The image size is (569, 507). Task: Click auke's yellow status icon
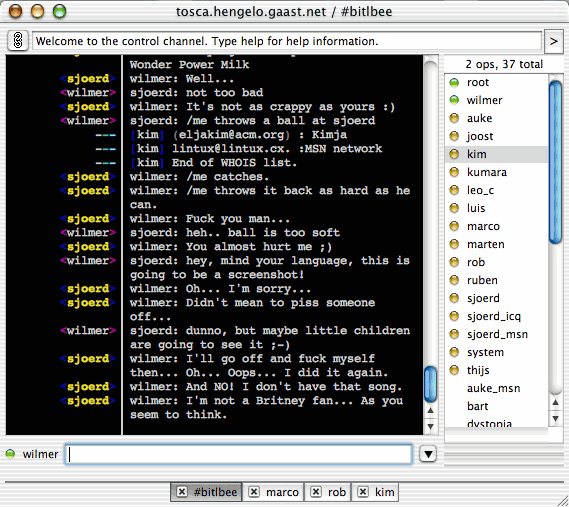[x=454, y=118]
